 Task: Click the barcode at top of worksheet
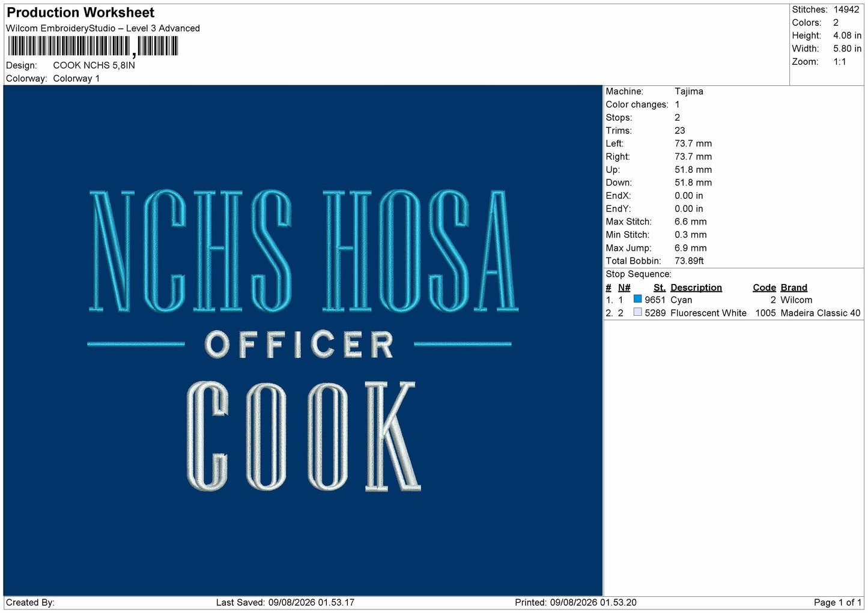93,46
